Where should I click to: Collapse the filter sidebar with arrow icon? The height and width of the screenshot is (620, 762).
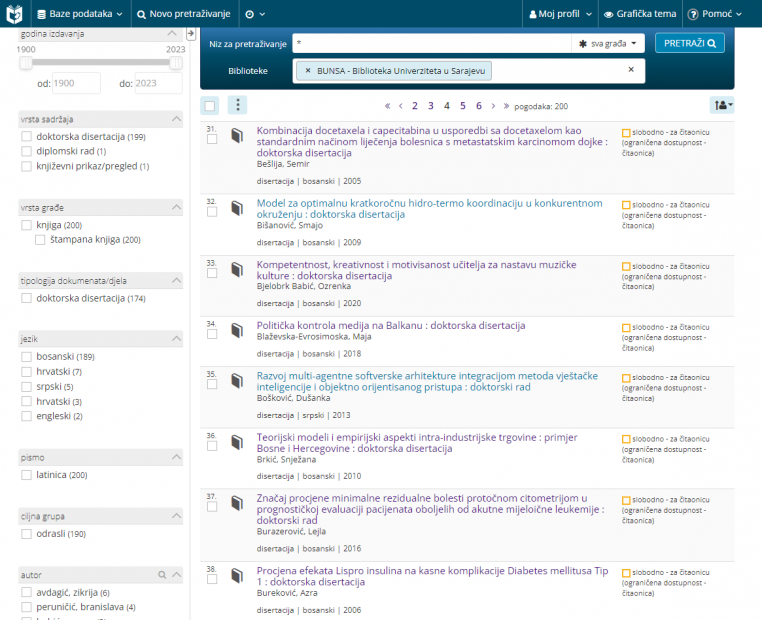point(191,34)
